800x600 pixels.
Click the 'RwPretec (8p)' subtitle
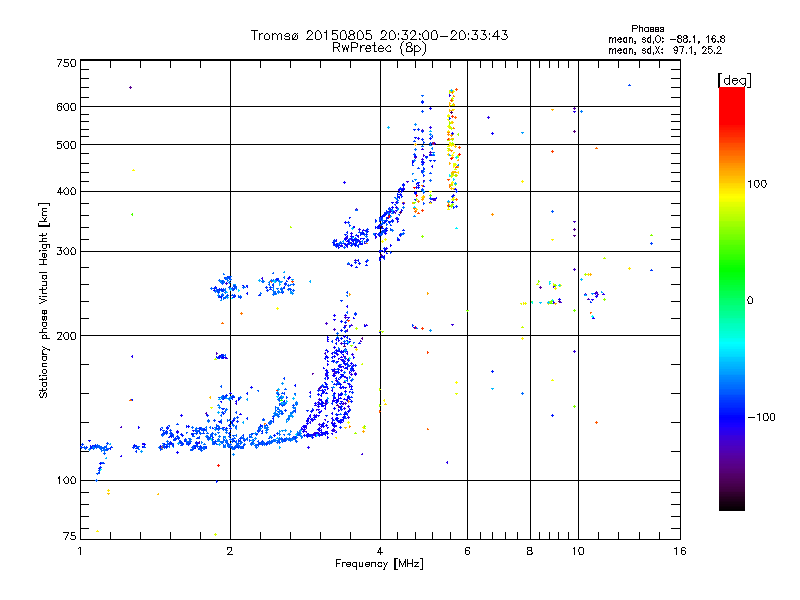379,48
